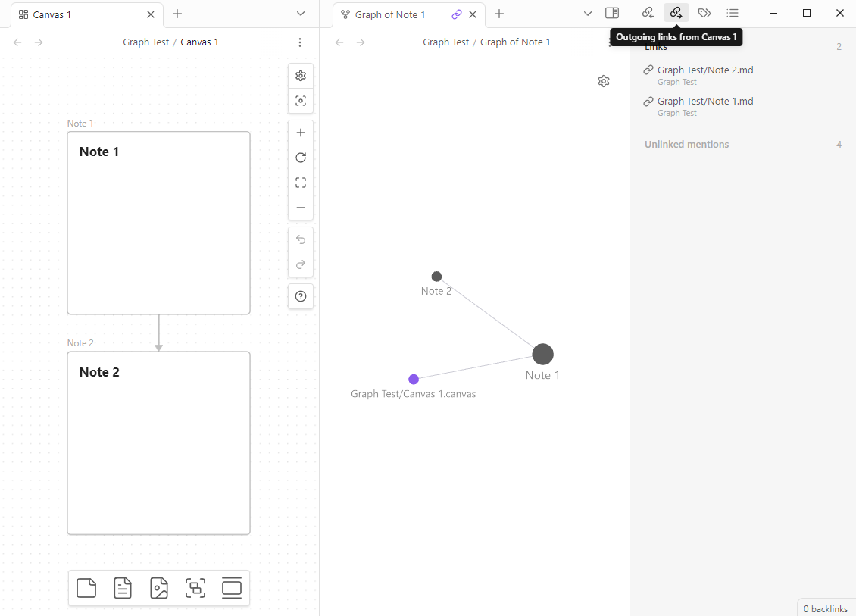Viewport: 856px width, 616px height.
Task: Click the 0 backlinks status indicator
Action: 826,609
